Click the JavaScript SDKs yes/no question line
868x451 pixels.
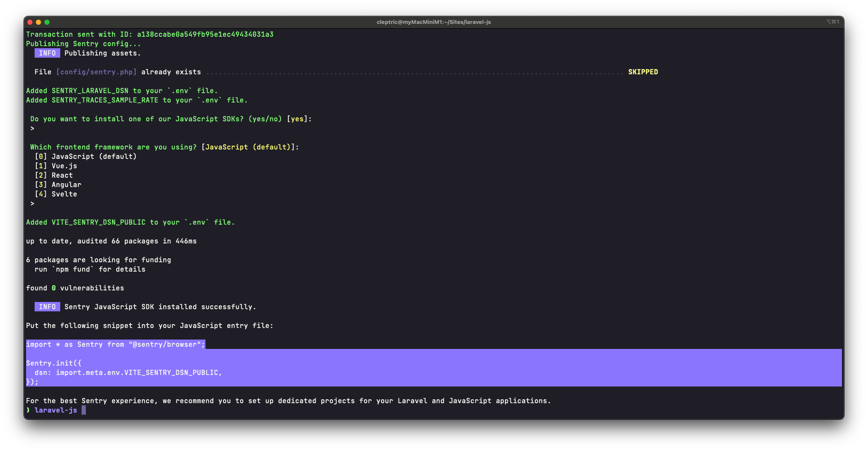(171, 119)
